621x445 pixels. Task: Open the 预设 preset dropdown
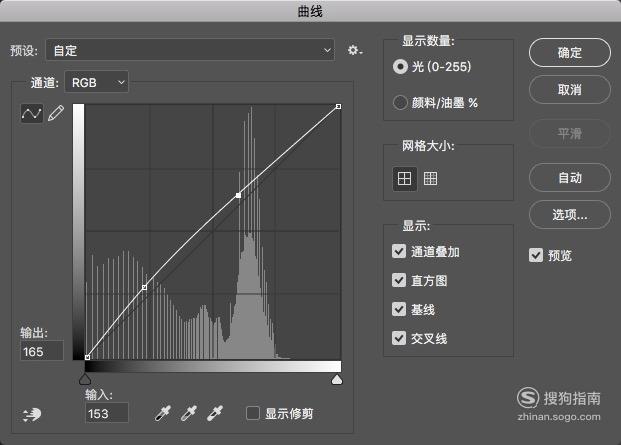pos(190,50)
